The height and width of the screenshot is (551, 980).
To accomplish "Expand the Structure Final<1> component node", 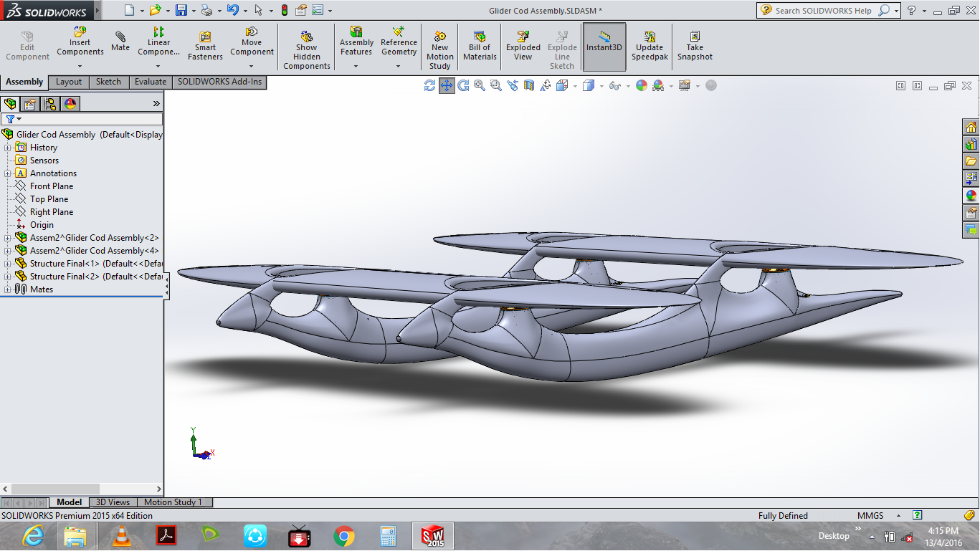I will pyautogui.click(x=8, y=264).
